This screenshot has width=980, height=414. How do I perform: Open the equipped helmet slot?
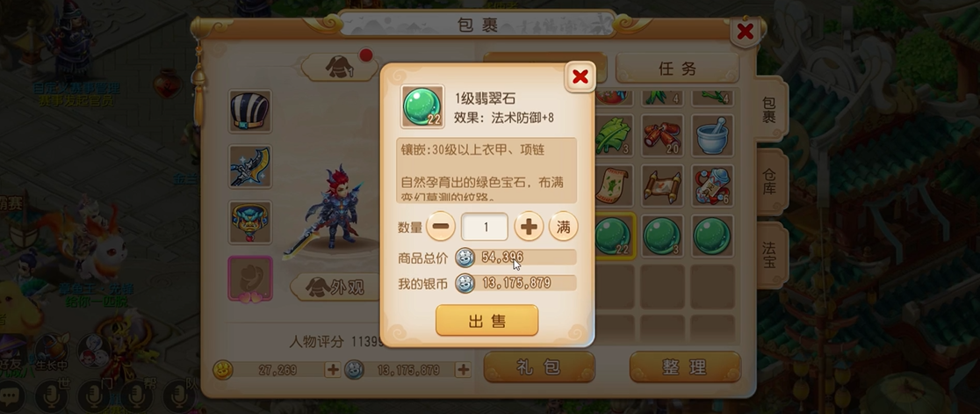[x=250, y=112]
